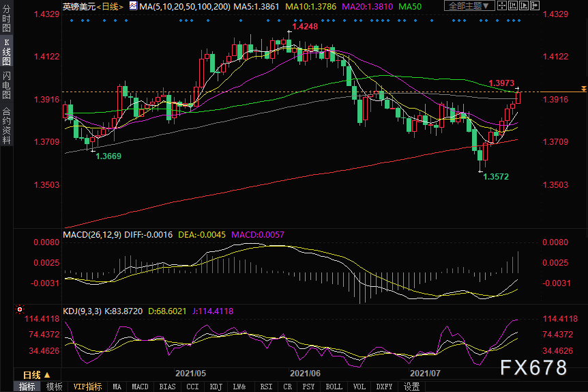Select the 指标 bottom tab

click(x=27, y=387)
